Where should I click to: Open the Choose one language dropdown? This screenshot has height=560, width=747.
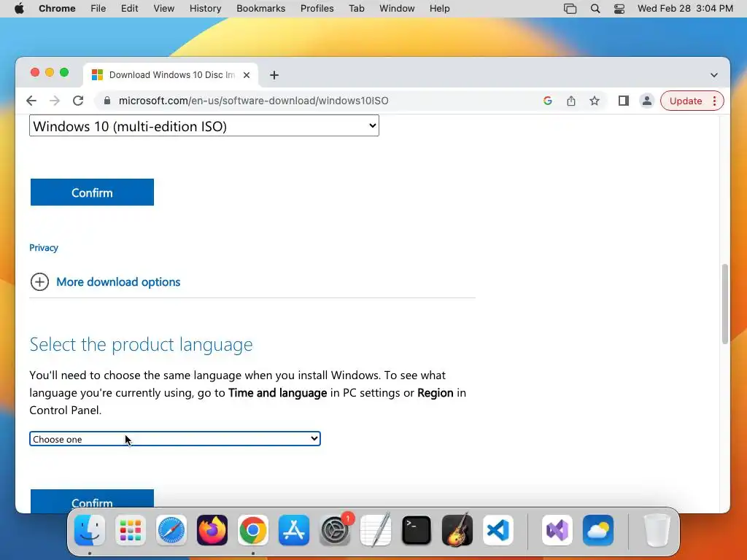175,438
